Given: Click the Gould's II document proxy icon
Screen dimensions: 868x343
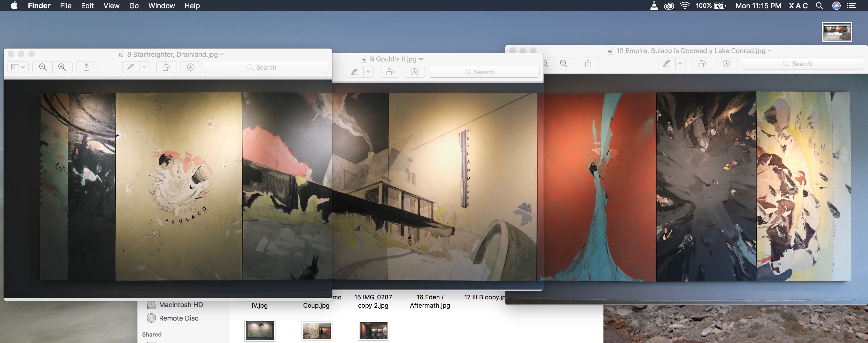Looking at the screenshot, I should [363, 59].
